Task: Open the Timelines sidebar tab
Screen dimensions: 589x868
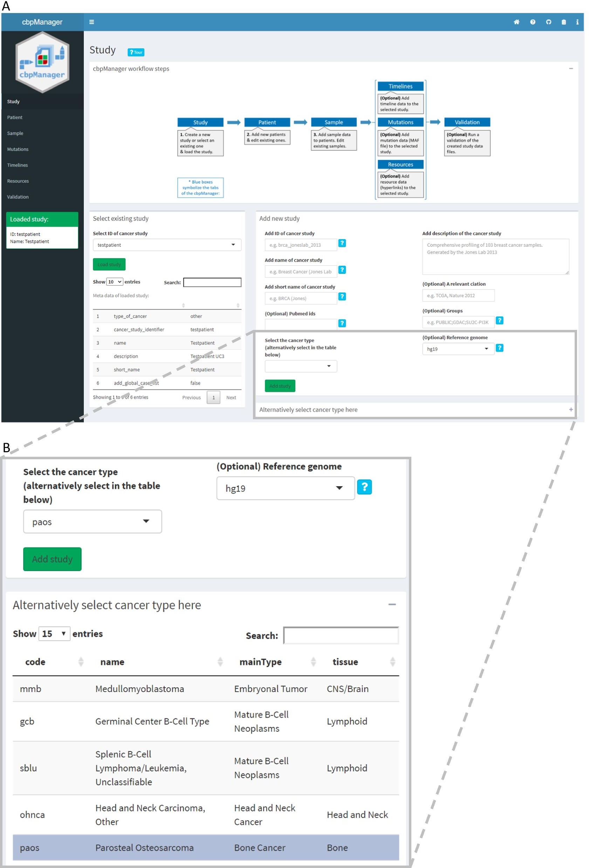Action: [x=42, y=165]
